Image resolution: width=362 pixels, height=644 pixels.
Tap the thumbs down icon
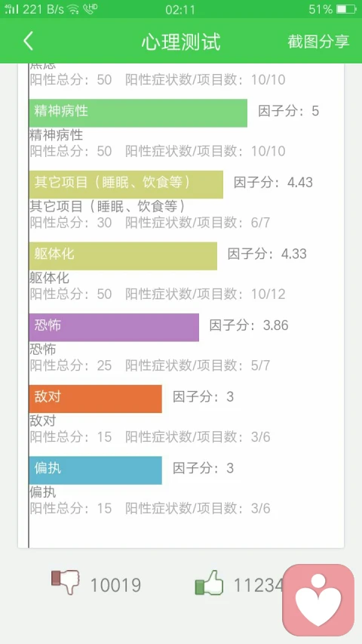click(x=65, y=581)
